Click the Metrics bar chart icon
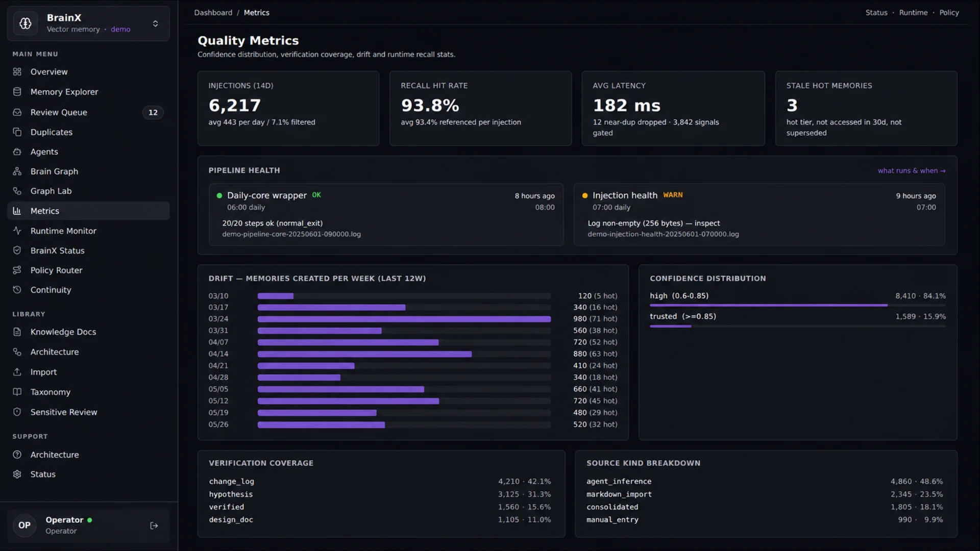This screenshot has height=551, width=980. tap(17, 211)
